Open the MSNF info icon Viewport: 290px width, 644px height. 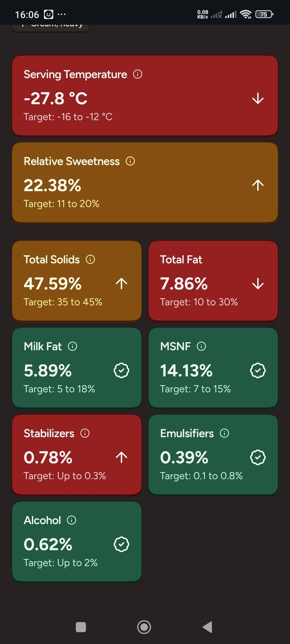[x=201, y=346]
